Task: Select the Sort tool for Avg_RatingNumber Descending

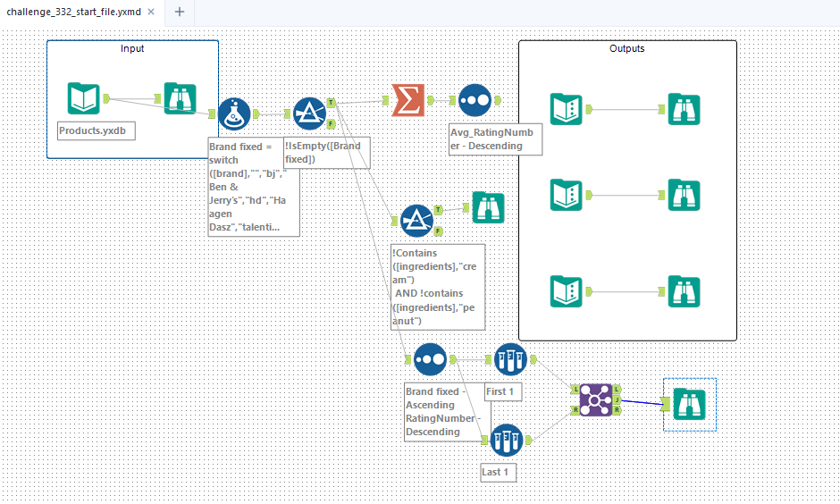Action: 475,100
